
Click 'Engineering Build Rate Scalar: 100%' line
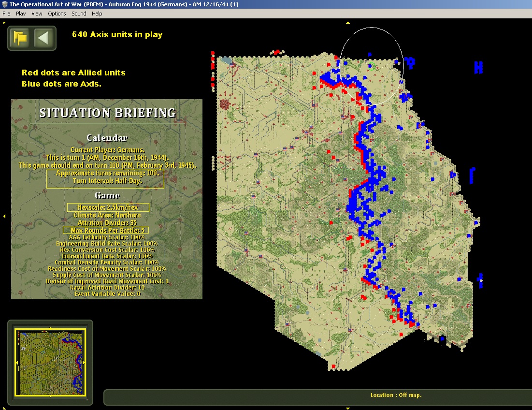(107, 244)
